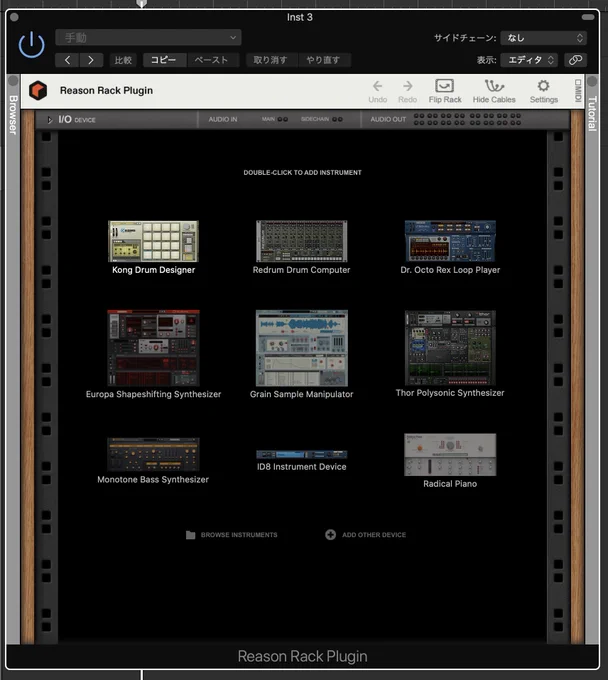Click the Europa Shapeshifting Synthesizer text label
This screenshot has height=680, width=608.
click(154, 394)
